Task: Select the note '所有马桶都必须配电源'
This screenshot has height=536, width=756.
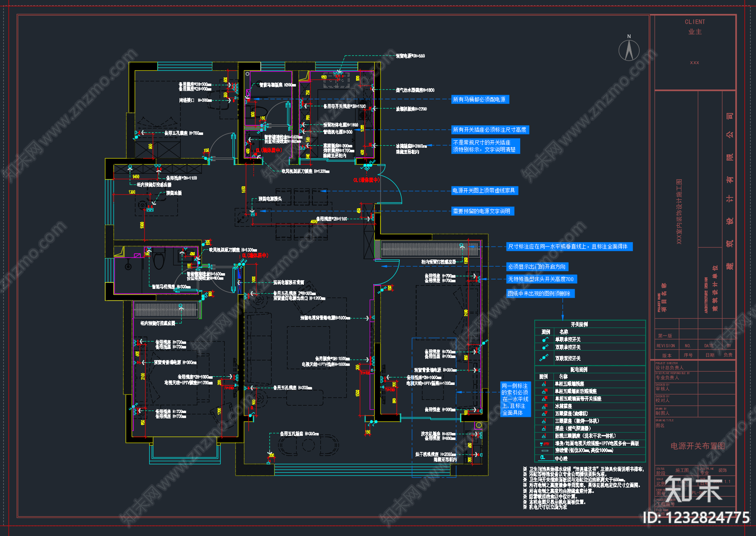Action: 480,100
